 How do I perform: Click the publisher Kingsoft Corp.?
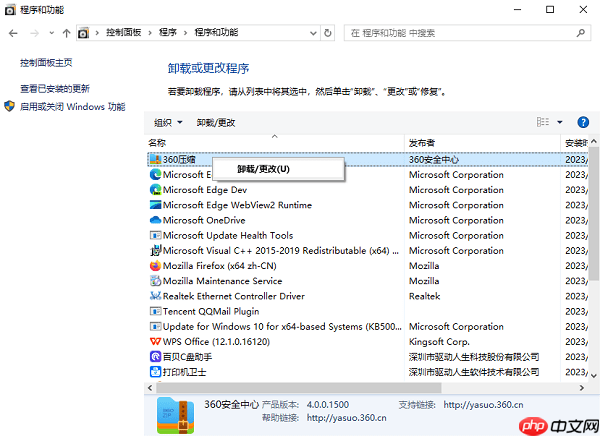pos(439,341)
